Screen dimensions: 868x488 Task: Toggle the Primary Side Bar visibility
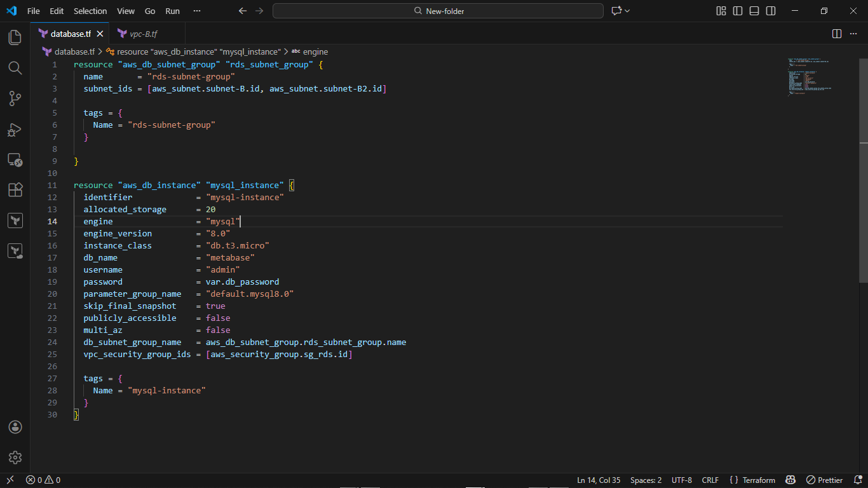[x=738, y=11]
